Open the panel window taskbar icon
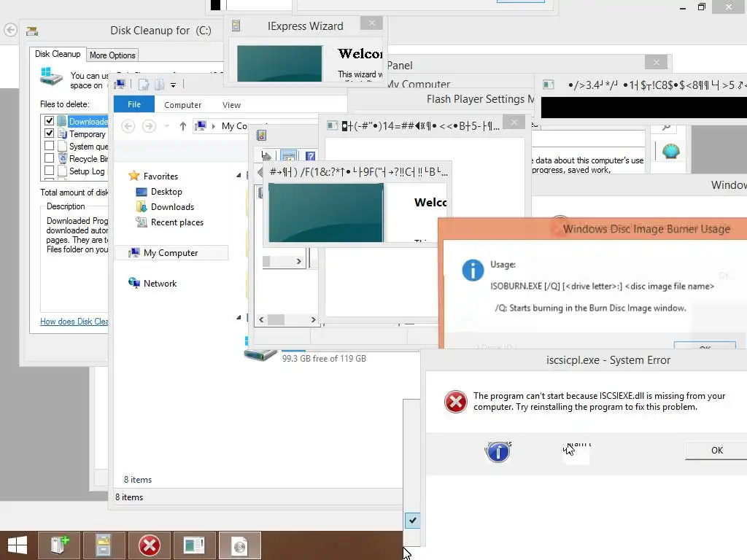 pyautogui.click(x=194, y=545)
